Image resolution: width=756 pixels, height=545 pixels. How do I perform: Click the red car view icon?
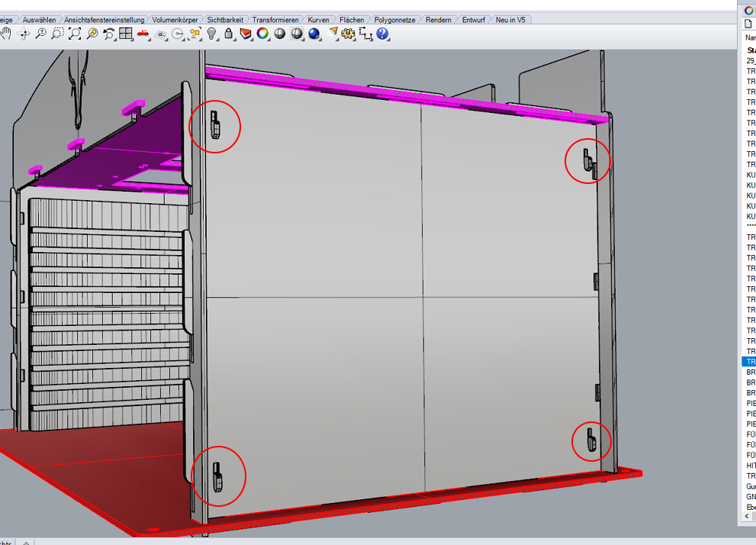click(x=143, y=34)
